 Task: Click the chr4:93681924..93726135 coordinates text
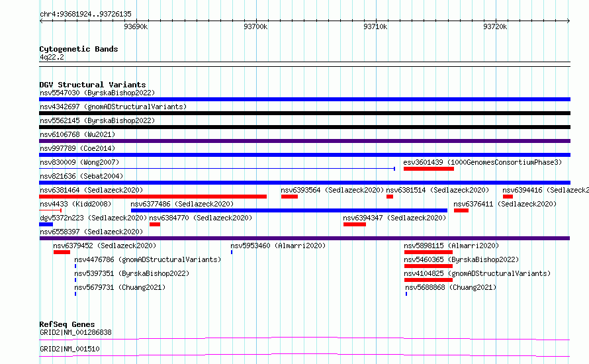(x=85, y=14)
